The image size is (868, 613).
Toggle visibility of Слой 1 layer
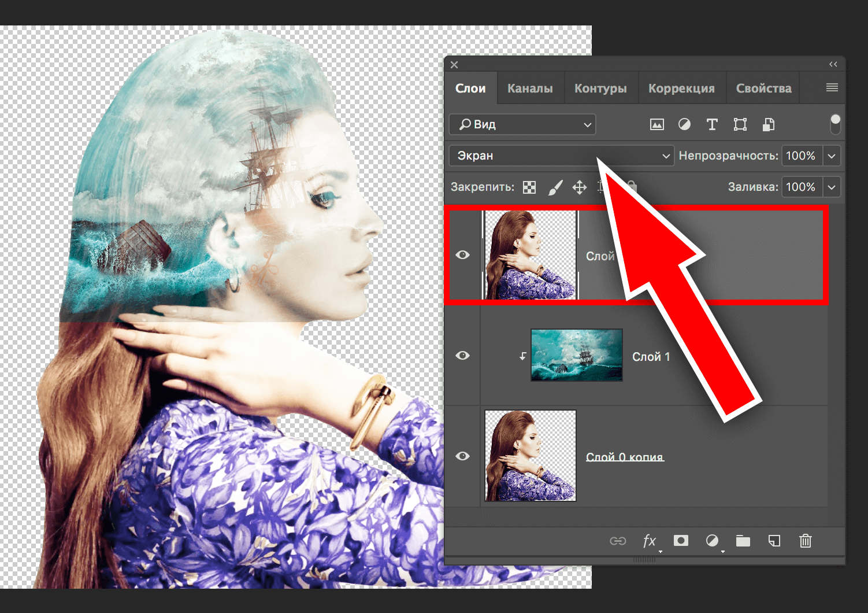[462, 356]
